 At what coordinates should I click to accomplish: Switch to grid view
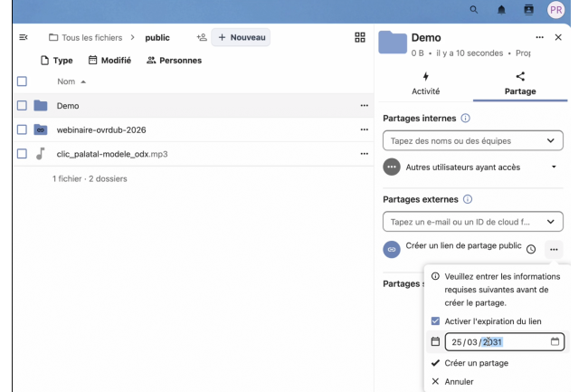(360, 37)
